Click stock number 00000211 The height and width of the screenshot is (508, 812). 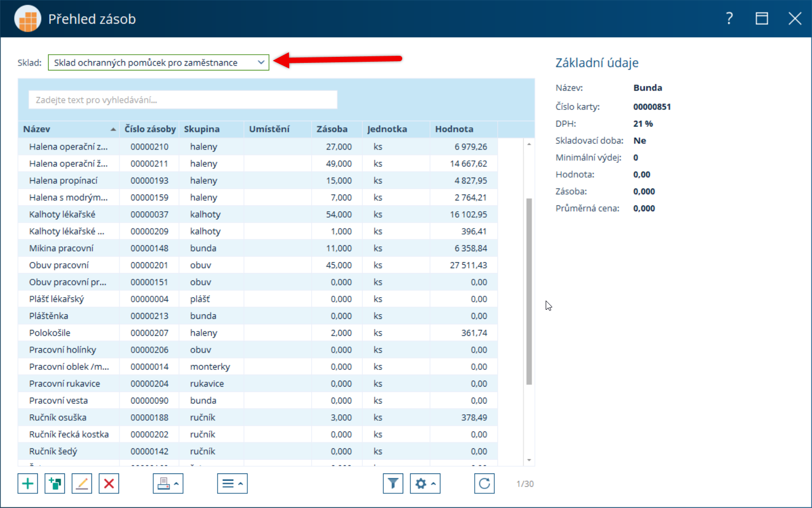(149, 164)
